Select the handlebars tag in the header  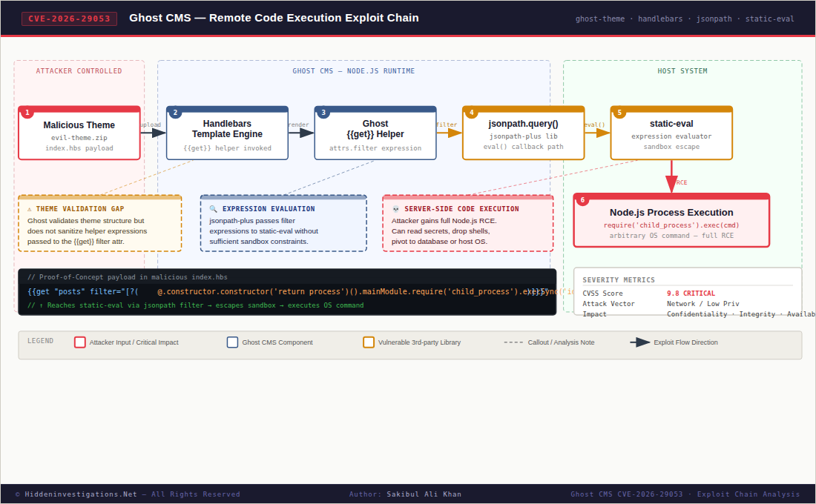coord(660,19)
